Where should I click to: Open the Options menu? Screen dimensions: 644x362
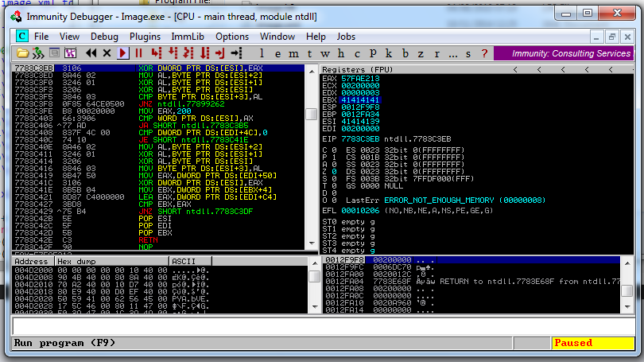(232, 37)
